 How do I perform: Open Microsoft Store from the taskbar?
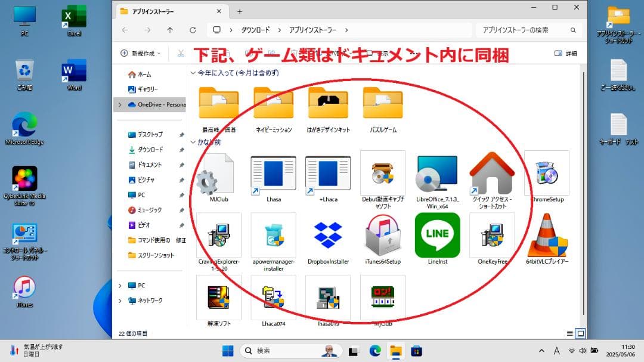[x=416, y=351]
